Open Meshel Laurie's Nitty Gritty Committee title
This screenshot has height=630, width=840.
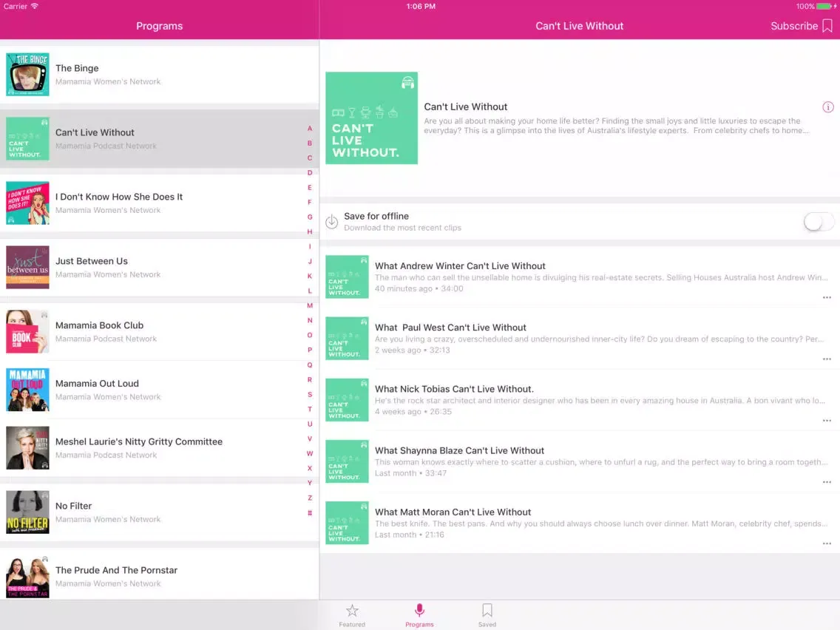139,441
